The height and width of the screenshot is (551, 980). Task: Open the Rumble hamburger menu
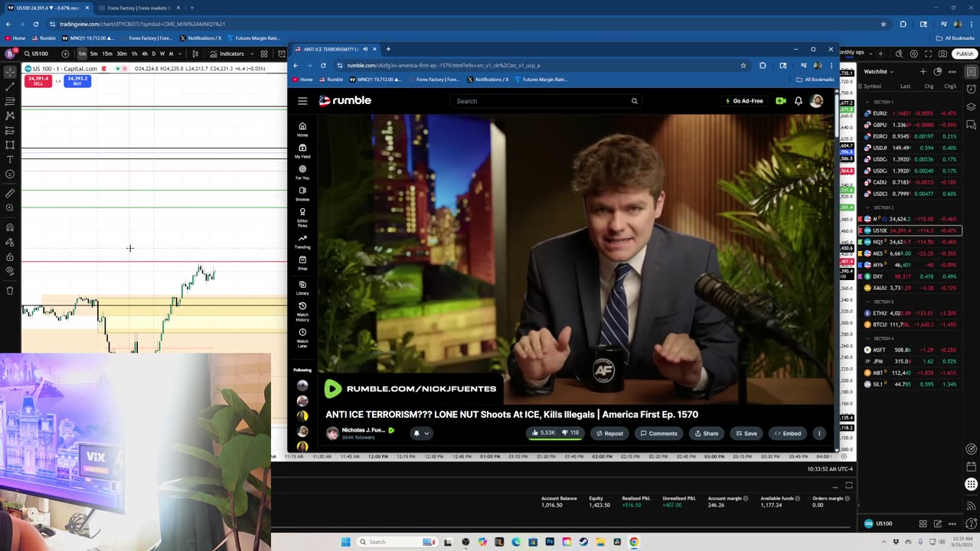click(302, 101)
